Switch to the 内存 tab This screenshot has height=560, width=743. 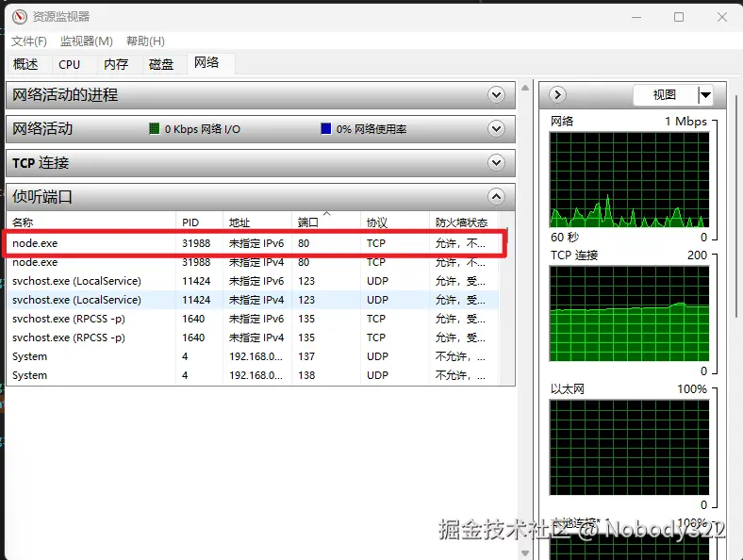pyautogui.click(x=116, y=64)
